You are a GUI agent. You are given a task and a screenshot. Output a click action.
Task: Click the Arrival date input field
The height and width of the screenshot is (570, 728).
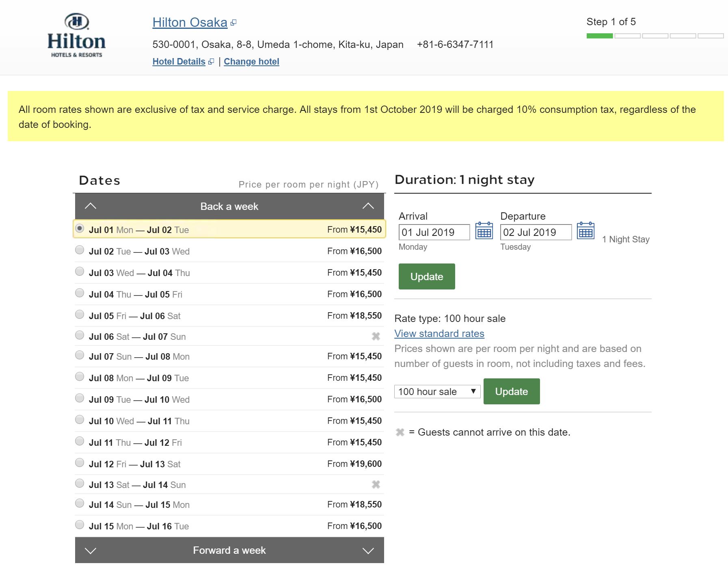(x=434, y=232)
